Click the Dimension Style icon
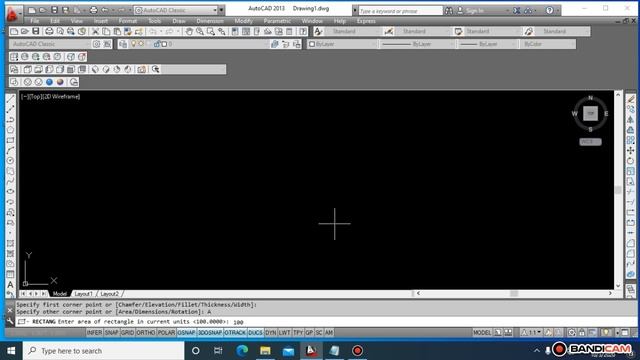Screen dimensions: 640x360 (x=389, y=31)
